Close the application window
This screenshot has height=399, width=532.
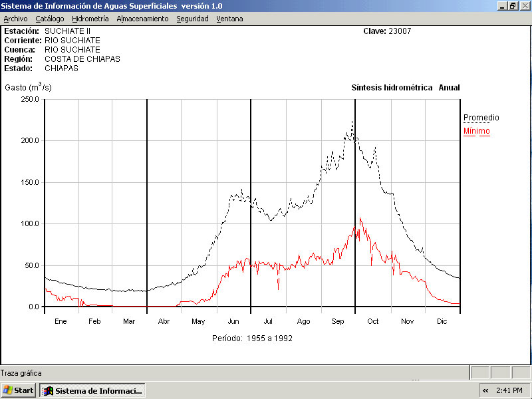tap(524, 5)
